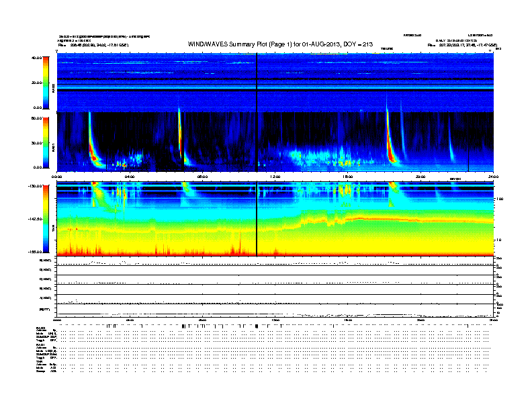Click the WIND/WAVES Summary Plot title

coord(280,44)
